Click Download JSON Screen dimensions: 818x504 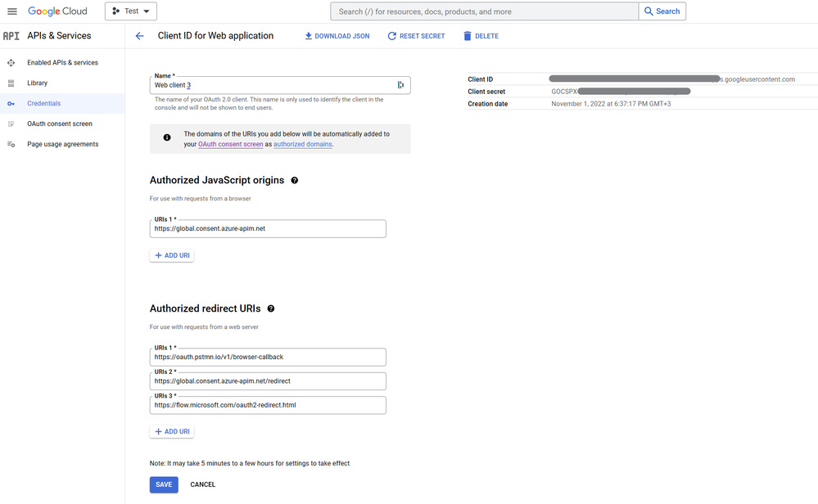[x=337, y=36]
